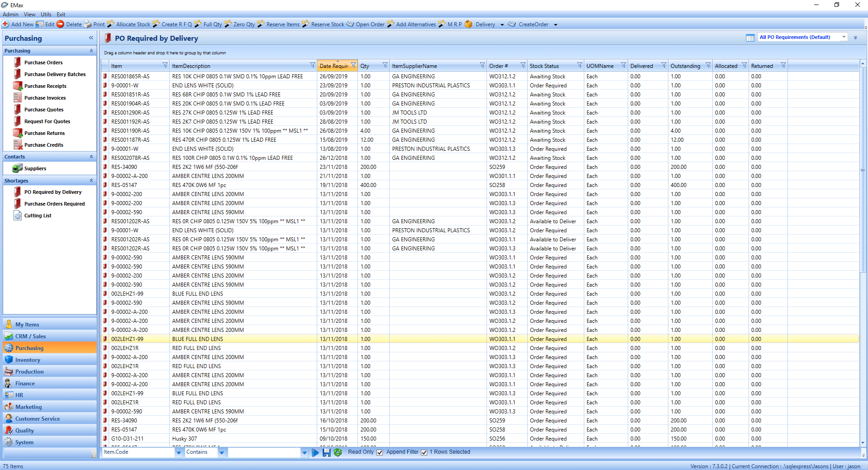Image resolution: width=868 pixels, height=470 pixels.
Task: Switch to Inventory module
Action: point(50,360)
